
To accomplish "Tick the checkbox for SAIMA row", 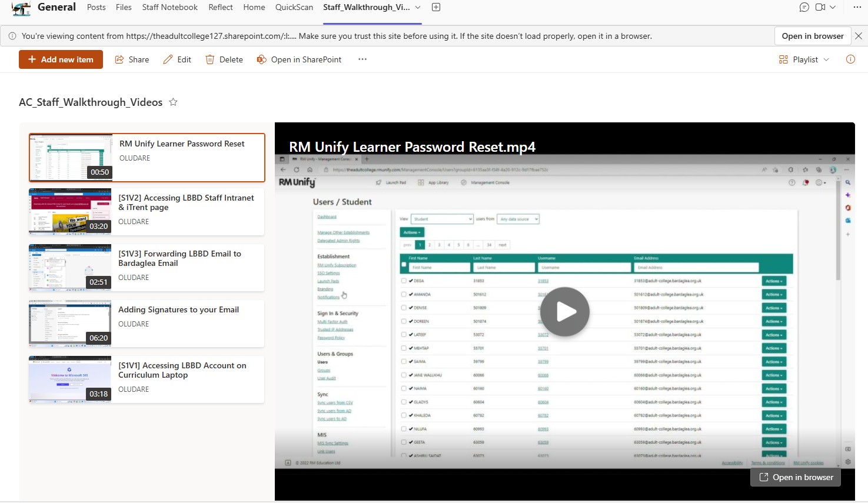I will pos(404,361).
